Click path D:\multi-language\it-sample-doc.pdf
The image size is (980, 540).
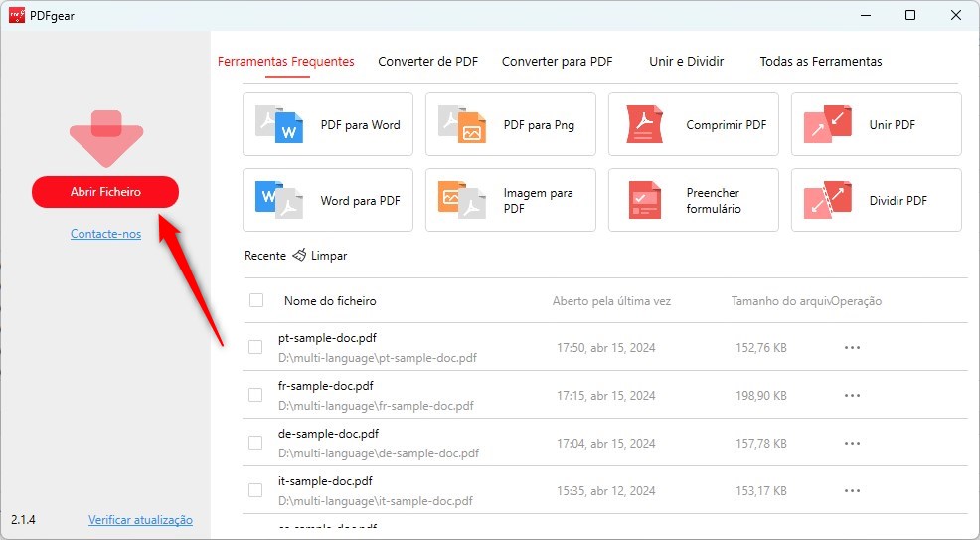click(376, 501)
